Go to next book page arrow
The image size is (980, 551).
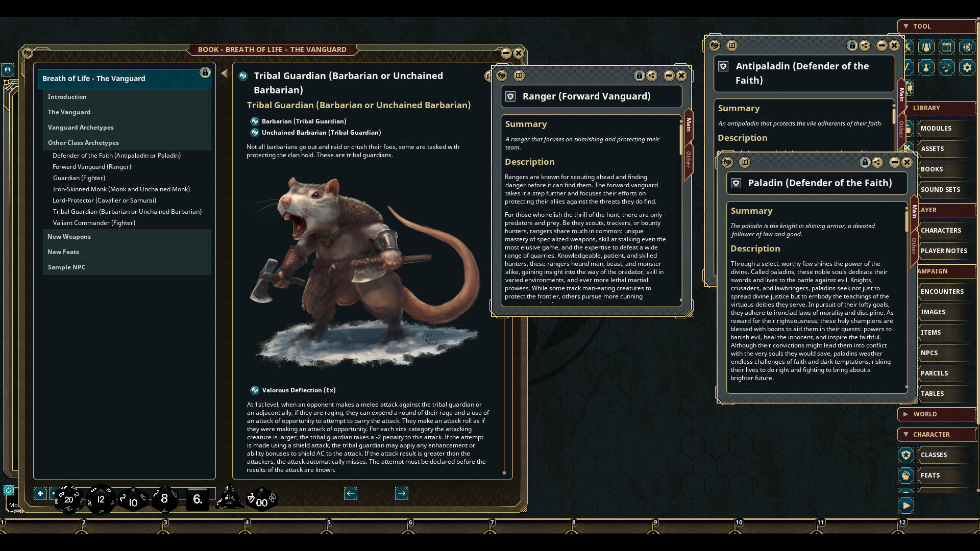(x=401, y=493)
